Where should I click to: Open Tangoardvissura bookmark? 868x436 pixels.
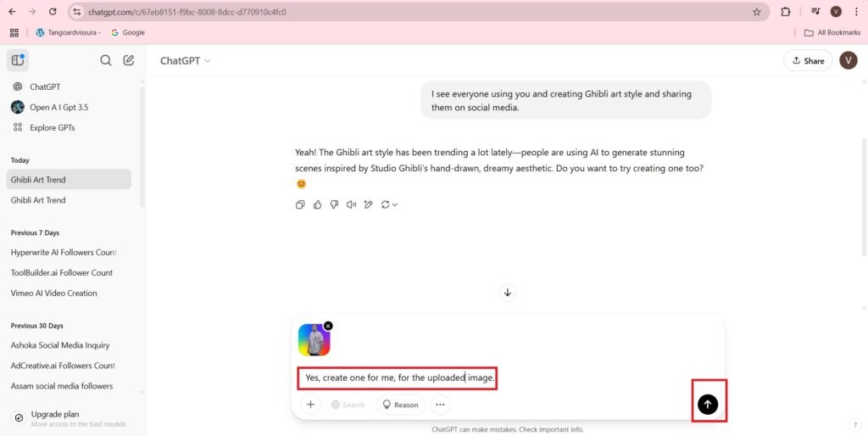(x=68, y=33)
